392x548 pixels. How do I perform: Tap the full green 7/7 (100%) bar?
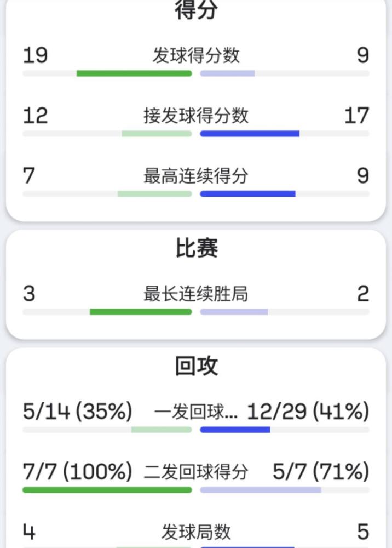pyautogui.click(x=107, y=490)
